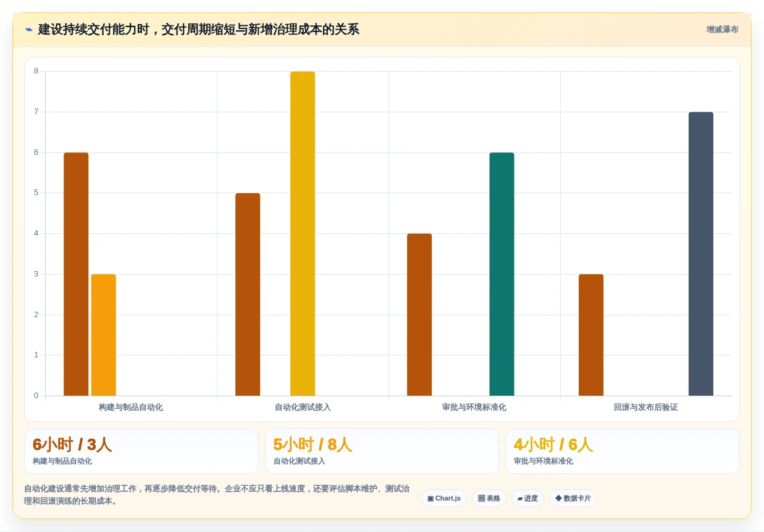This screenshot has width=764, height=532.
Task: Click the 构建与制品自动化 axis label
Action: [x=131, y=407]
